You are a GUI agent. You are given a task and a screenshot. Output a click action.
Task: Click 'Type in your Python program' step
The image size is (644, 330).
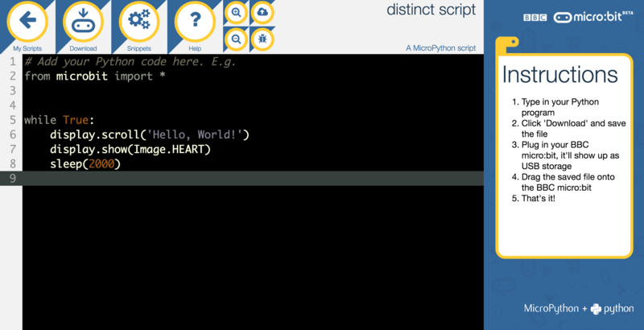560,107
